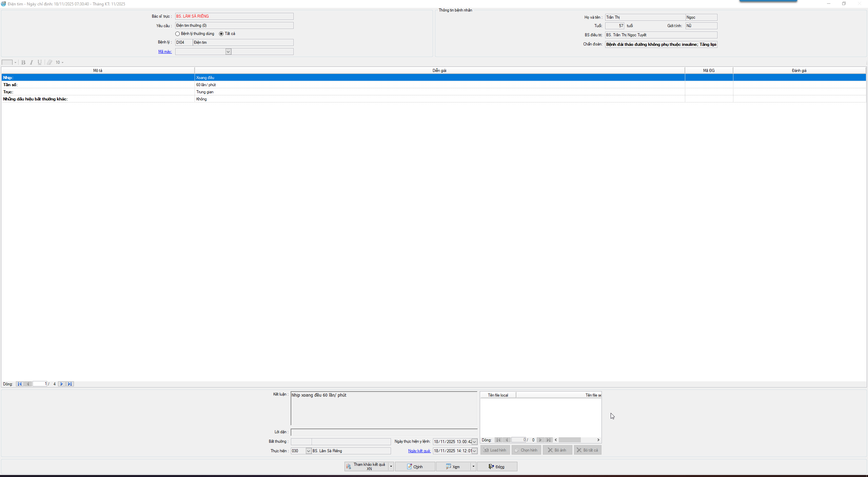
Task: Click the Chỉnh edit button
Action: (415, 467)
